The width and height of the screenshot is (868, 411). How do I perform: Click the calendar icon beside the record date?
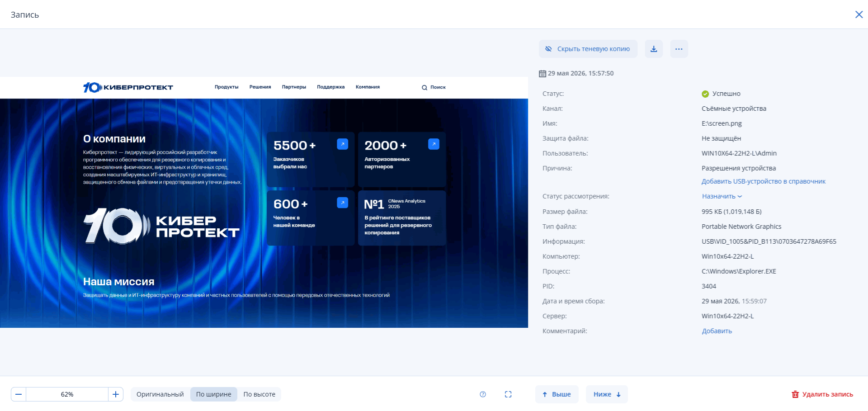click(542, 74)
